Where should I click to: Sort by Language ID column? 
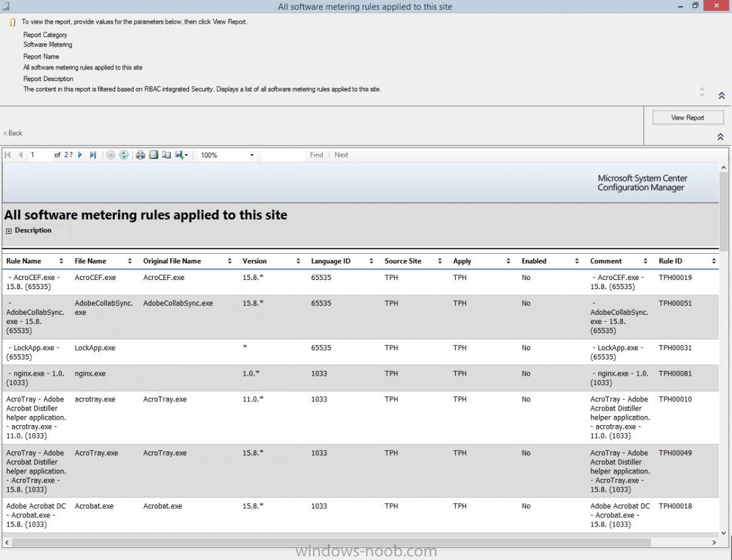pos(371,261)
